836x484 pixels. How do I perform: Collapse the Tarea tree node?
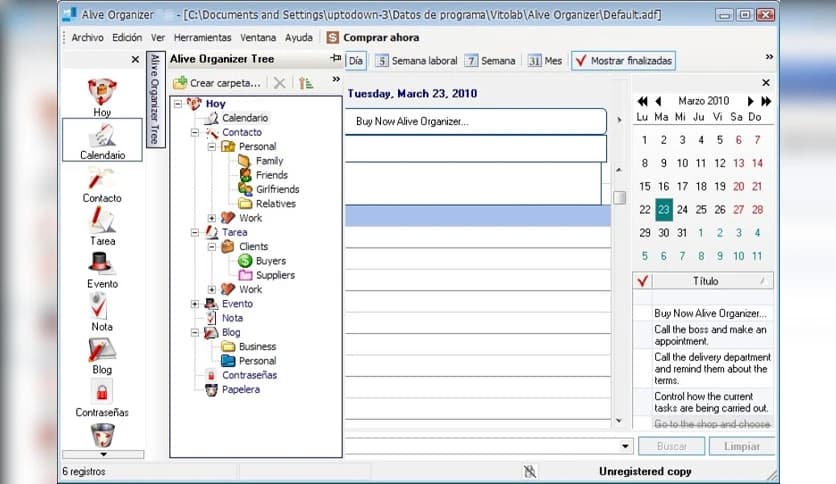(x=195, y=232)
